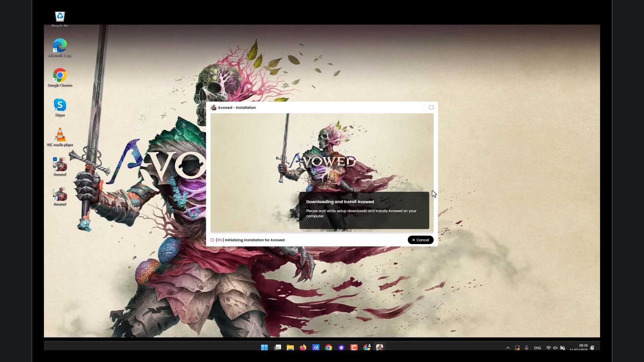
Task: Cancel the Avowed installation
Action: click(x=421, y=240)
